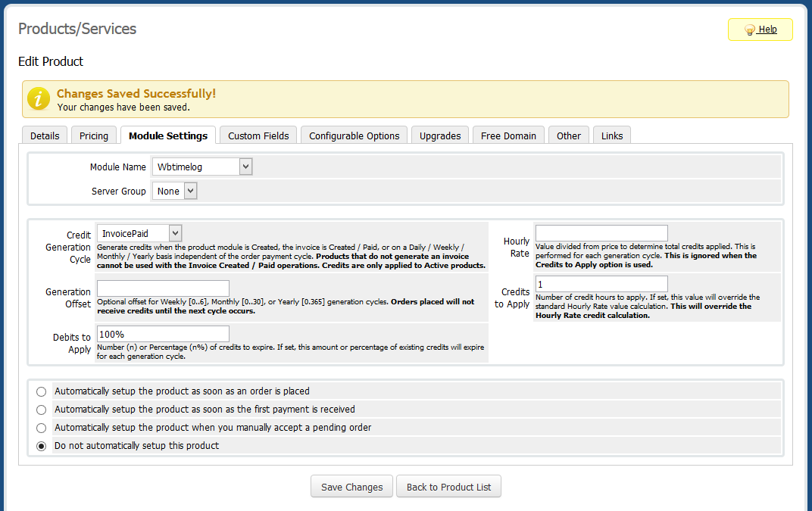The height and width of the screenshot is (511, 812).
Task: Enable automatic setup when order is placed
Action: [x=42, y=391]
